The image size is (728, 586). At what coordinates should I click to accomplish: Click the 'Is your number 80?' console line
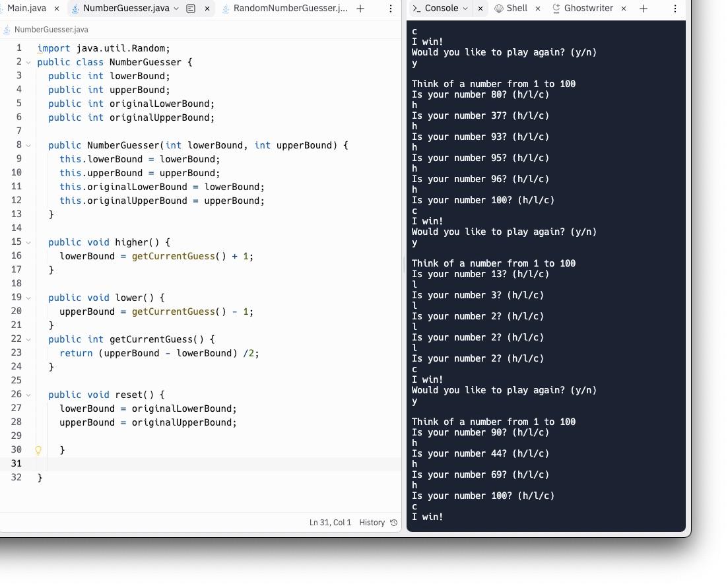pos(480,94)
